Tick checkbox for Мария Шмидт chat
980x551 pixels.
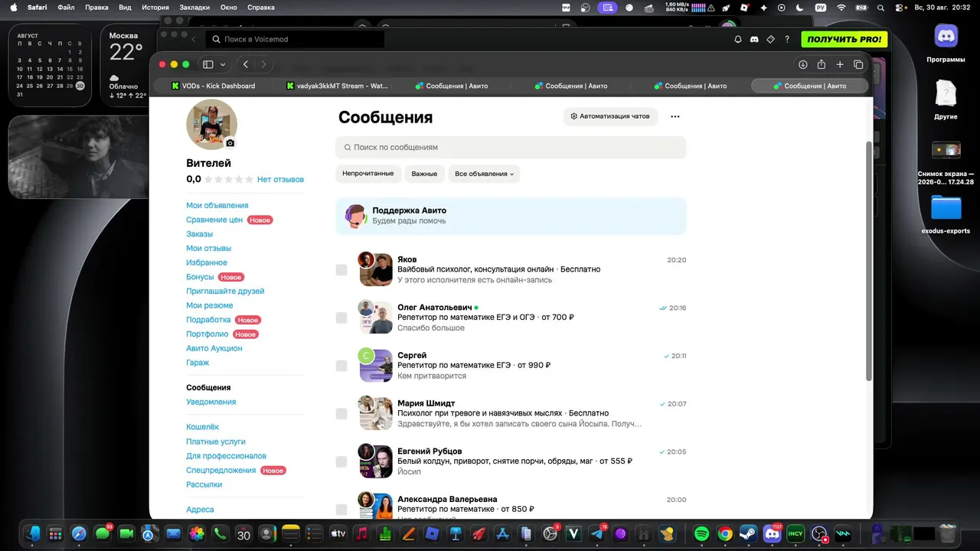click(341, 413)
